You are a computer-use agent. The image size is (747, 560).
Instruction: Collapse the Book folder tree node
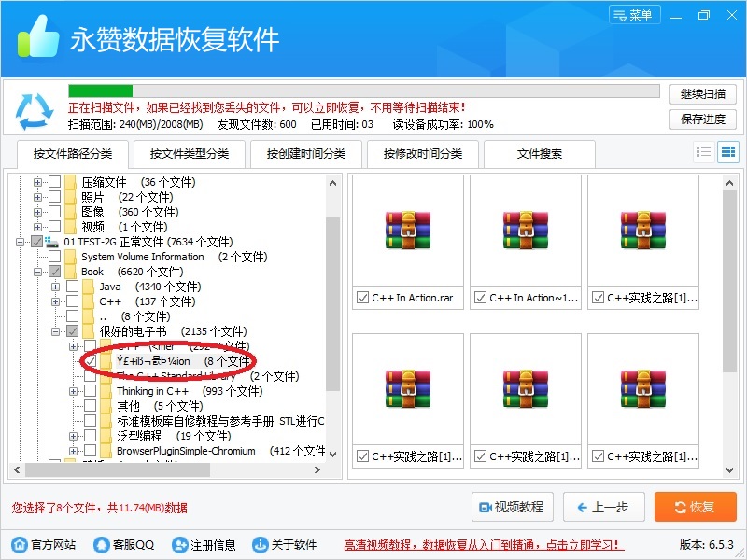point(38,272)
